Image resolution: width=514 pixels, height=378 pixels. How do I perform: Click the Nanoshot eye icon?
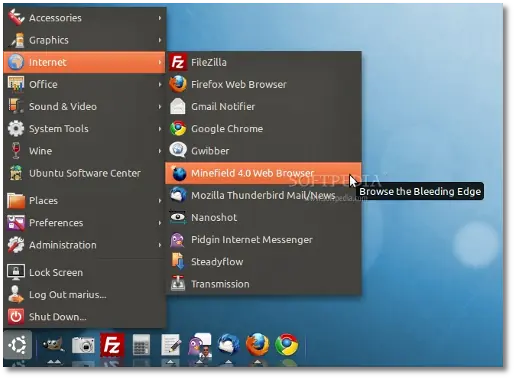178,217
